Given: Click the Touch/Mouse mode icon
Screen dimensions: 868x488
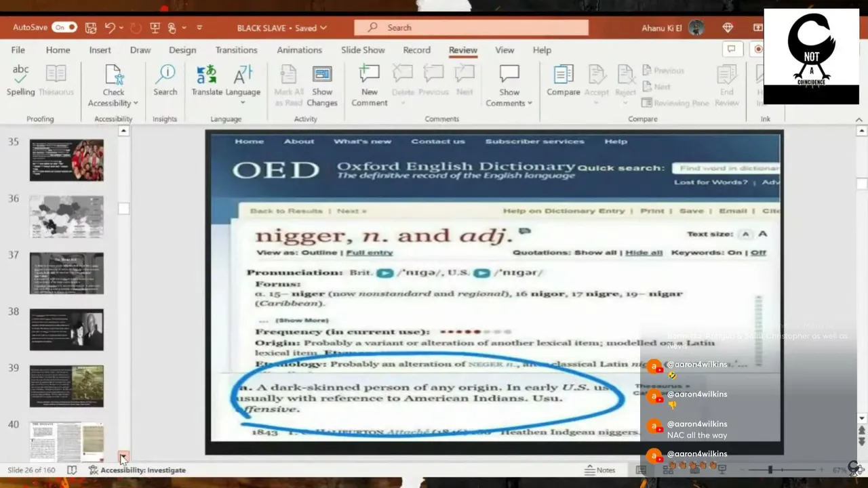Looking at the screenshot, I should (x=172, y=28).
